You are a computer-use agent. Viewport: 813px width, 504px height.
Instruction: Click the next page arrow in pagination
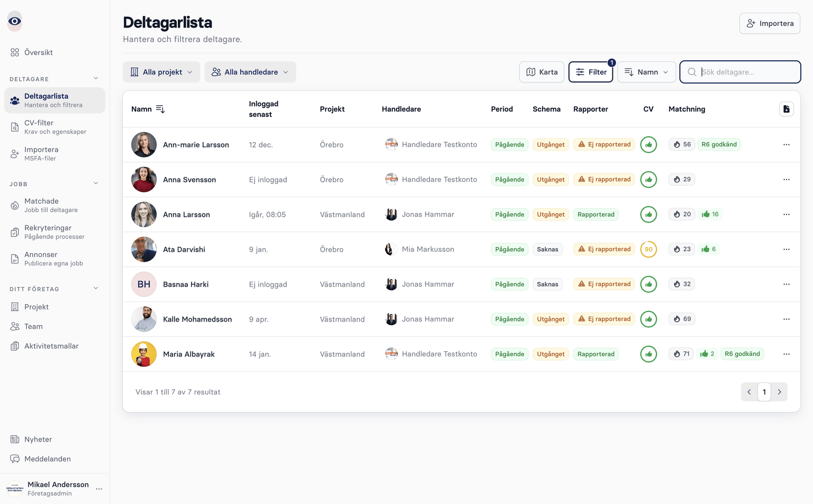point(779,392)
